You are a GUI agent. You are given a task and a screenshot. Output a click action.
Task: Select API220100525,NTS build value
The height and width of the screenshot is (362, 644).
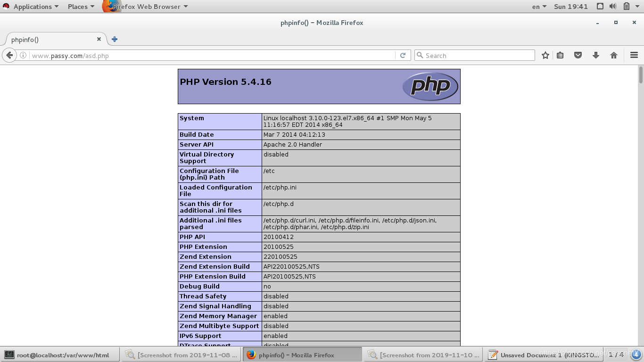coord(291,267)
